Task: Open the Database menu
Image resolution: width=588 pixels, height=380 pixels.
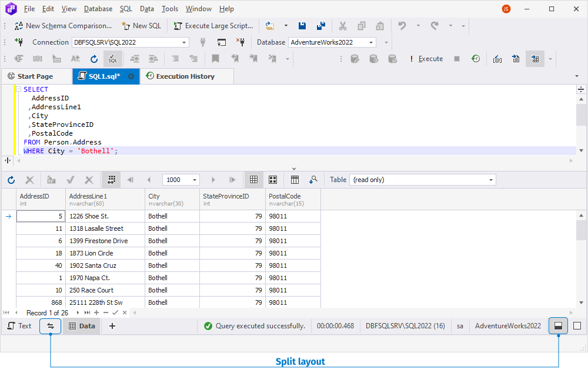Action: [98, 9]
